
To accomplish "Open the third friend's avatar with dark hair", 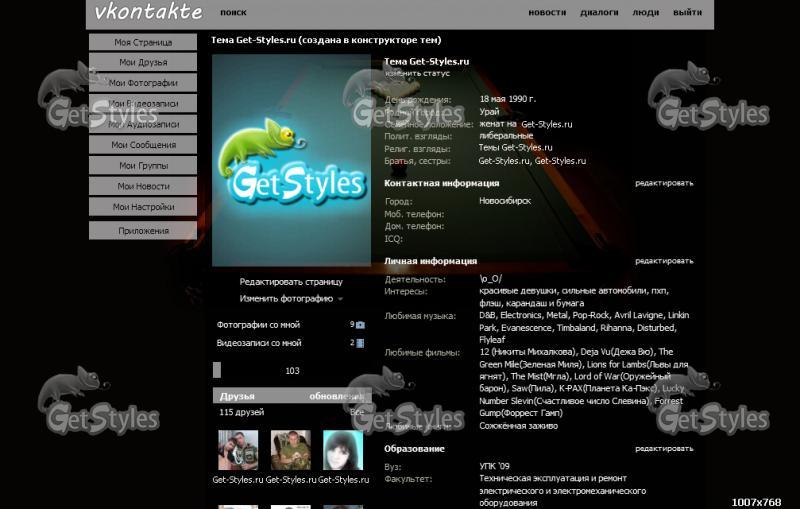I will (343, 450).
